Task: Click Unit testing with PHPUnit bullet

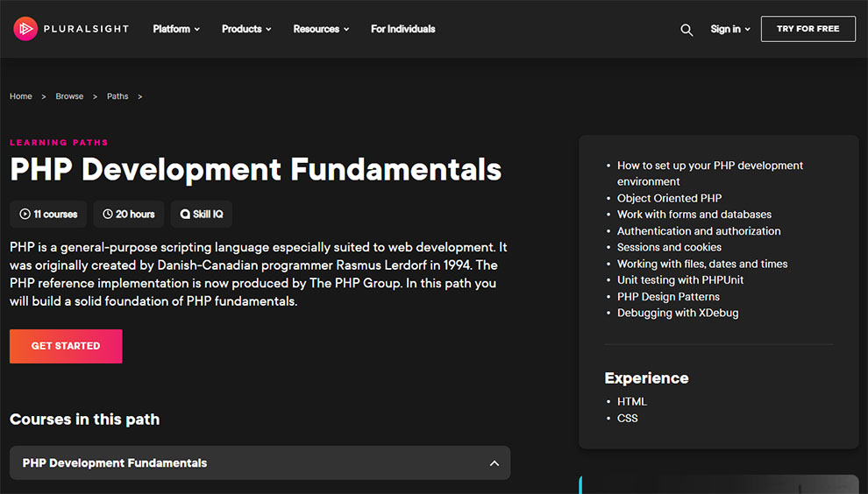Action: click(679, 280)
